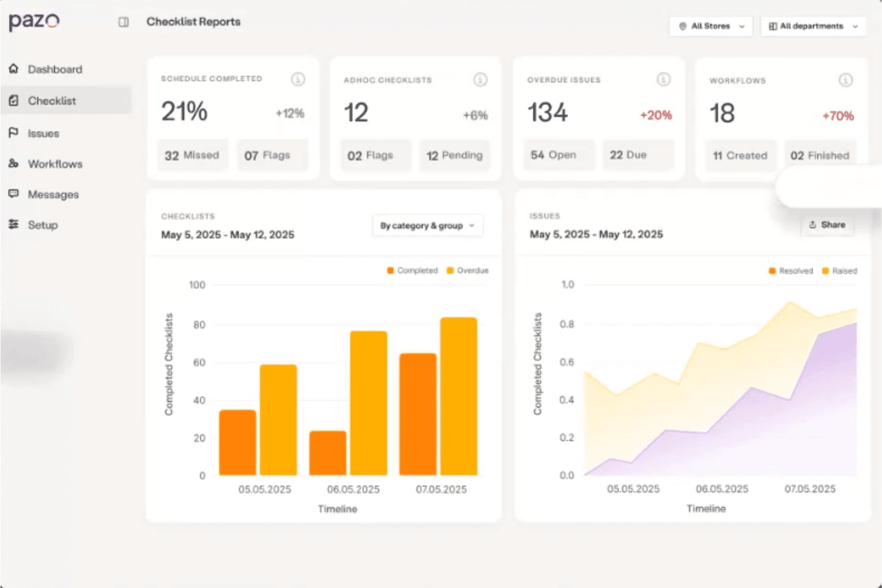Open Dashboard from the sidebar
This screenshot has height=588, width=882.
click(66, 69)
